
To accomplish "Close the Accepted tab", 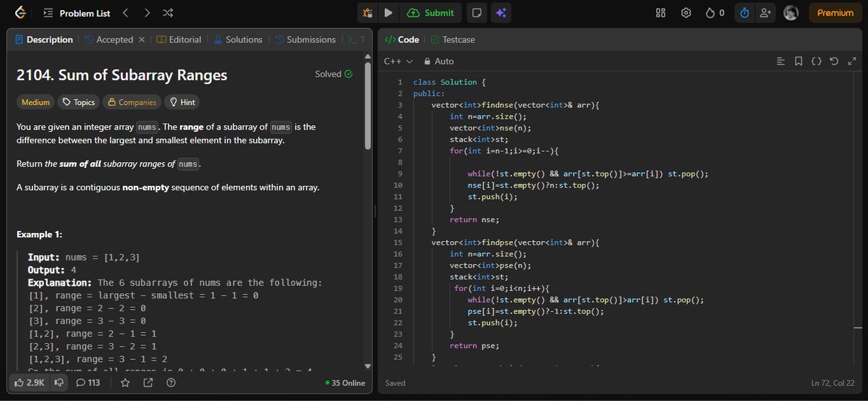I will (x=142, y=40).
